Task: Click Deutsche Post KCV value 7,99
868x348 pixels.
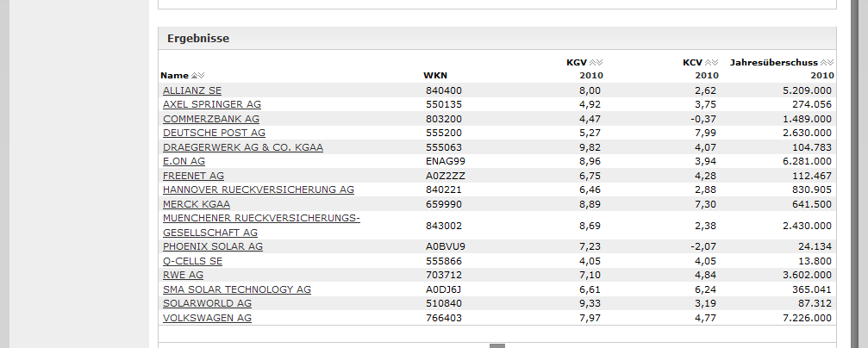Action: pyautogui.click(x=705, y=133)
